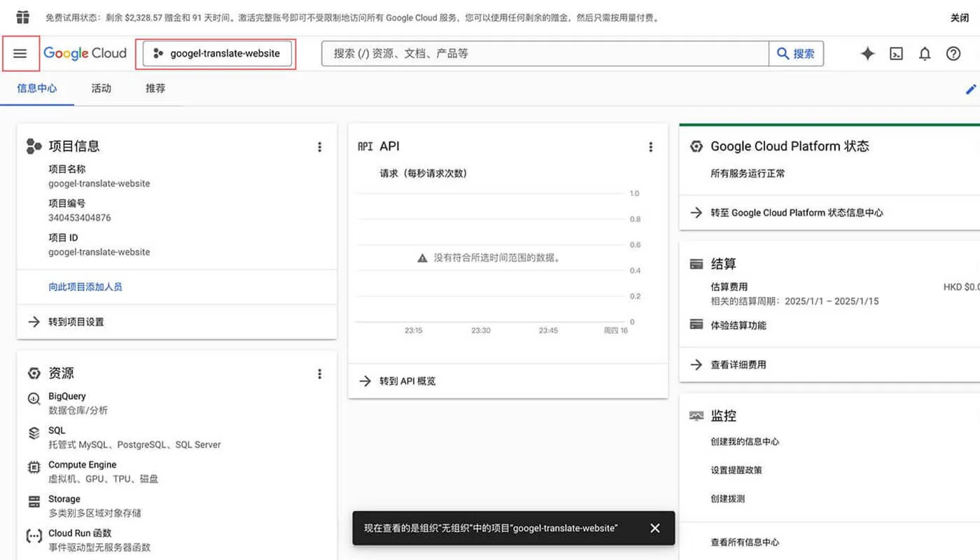The image size is (980, 560).
Task: Switch to the 推荐 tab
Action: pyautogui.click(x=155, y=88)
